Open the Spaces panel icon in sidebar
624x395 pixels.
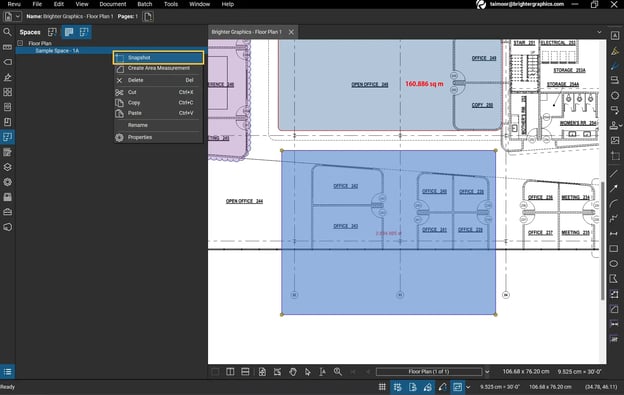7,137
